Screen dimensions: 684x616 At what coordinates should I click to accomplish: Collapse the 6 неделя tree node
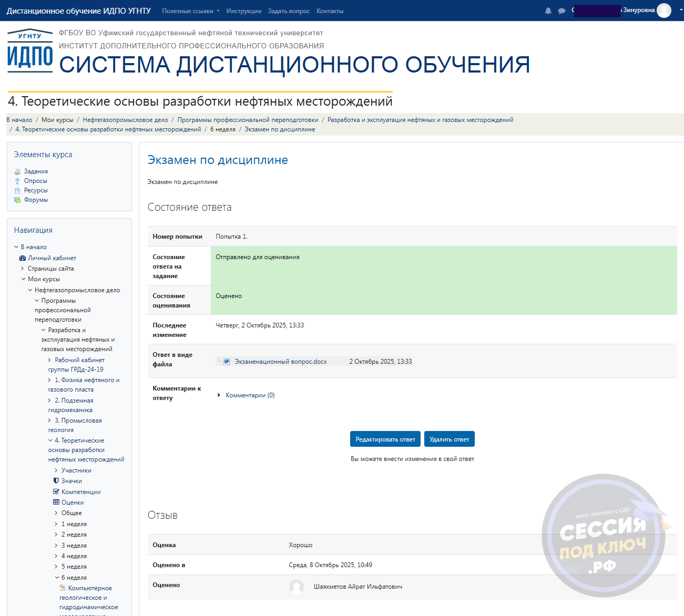tap(57, 578)
